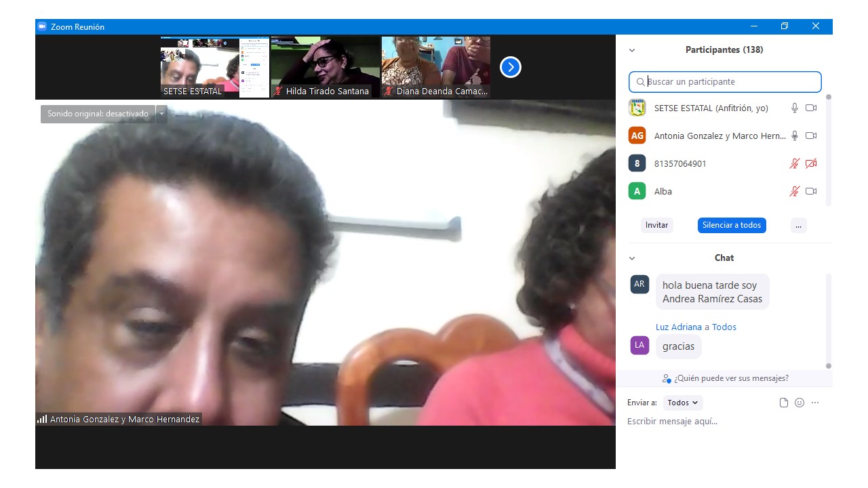Unmute Alba's microphone icon

pos(794,191)
